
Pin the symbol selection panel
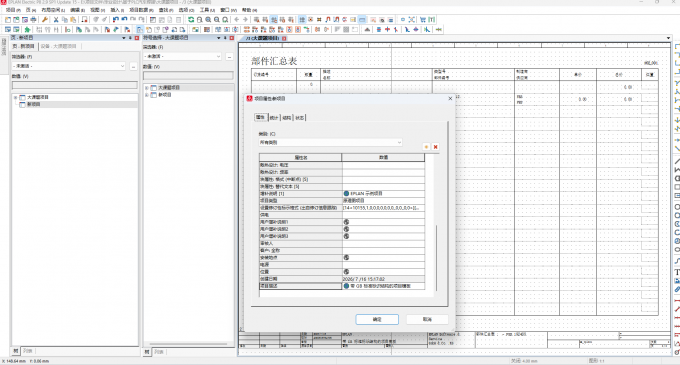pos(225,38)
